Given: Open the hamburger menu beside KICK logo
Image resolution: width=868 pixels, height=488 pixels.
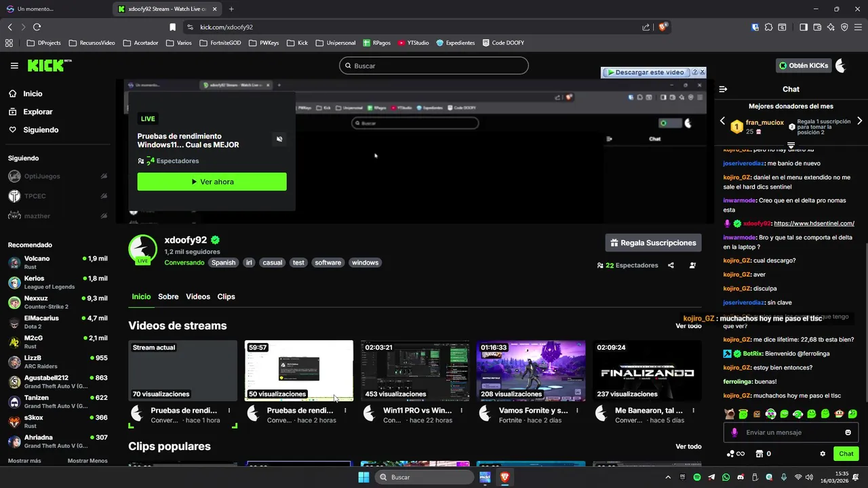Looking at the screenshot, I should tap(14, 66).
